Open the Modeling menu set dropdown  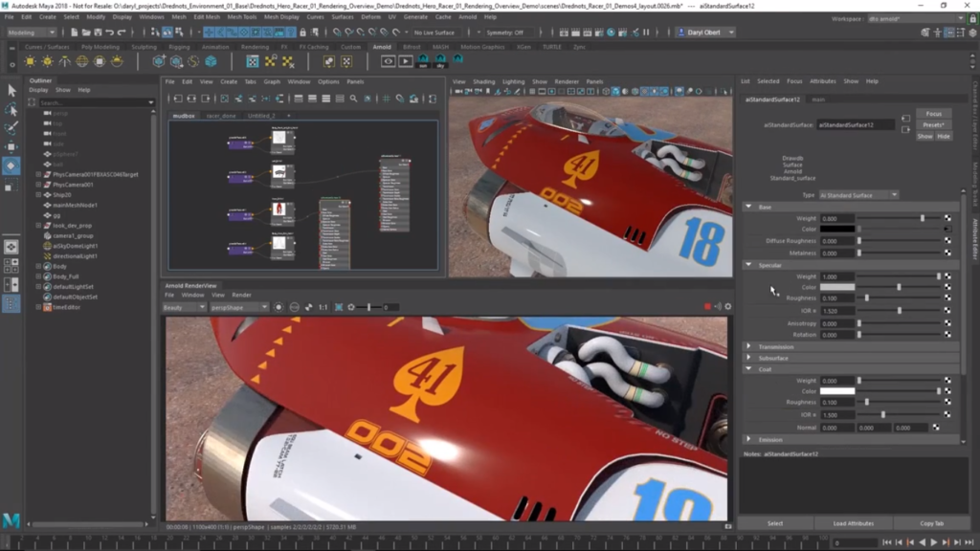(32, 33)
